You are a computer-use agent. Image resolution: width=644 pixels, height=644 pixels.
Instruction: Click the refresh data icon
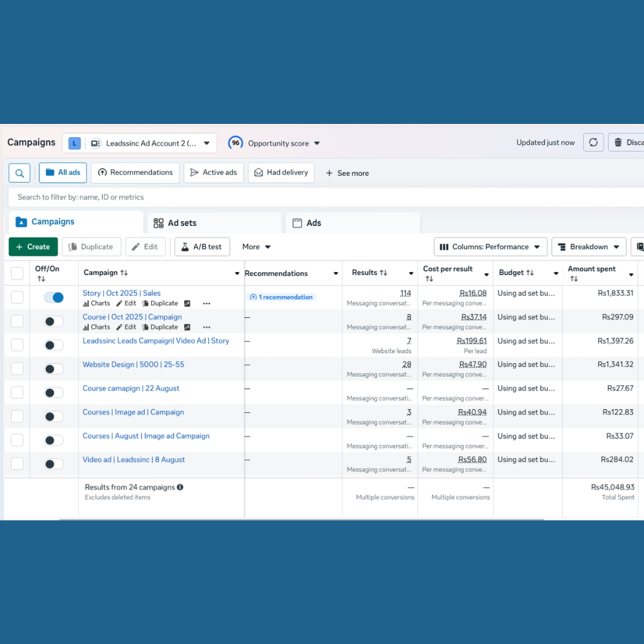click(x=593, y=143)
